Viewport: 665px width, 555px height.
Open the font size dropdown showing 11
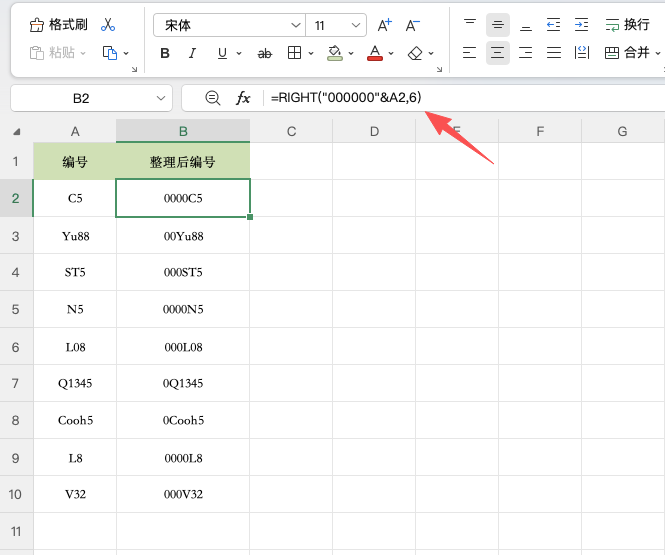336,25
